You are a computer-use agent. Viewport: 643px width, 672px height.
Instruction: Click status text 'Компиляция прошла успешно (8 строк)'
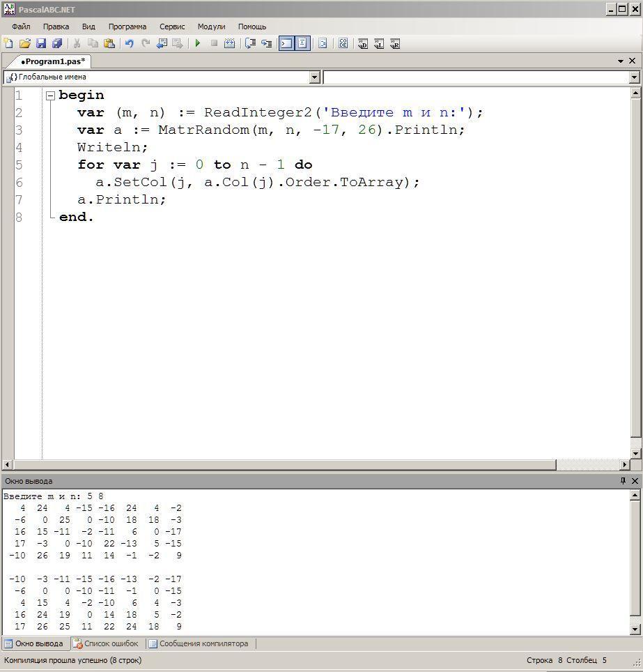point(73,660)
